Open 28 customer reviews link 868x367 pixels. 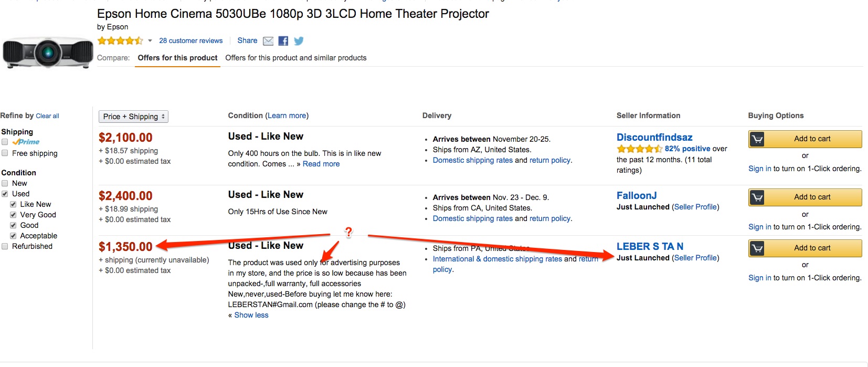coord(191,40)
